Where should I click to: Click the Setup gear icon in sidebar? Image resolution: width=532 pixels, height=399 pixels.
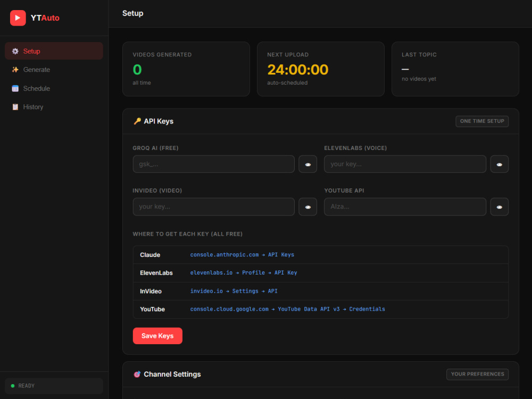(x=15, y=51)
